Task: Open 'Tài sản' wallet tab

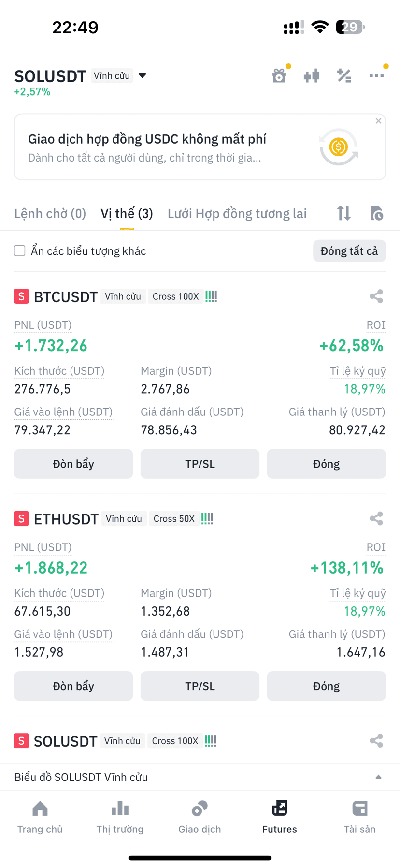Action: click(x=360, y=817)
